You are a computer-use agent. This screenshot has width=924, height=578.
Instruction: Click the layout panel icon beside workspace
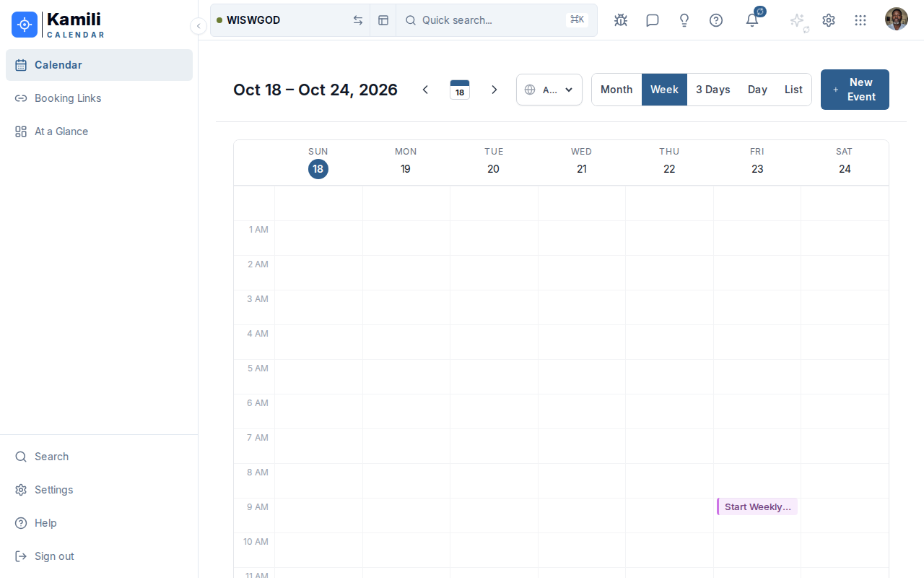point(383,20)
